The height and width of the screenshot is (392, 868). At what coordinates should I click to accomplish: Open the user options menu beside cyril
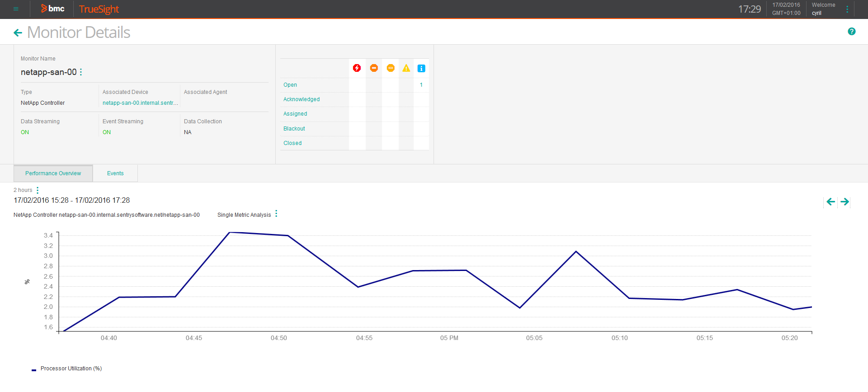point(847,9)
